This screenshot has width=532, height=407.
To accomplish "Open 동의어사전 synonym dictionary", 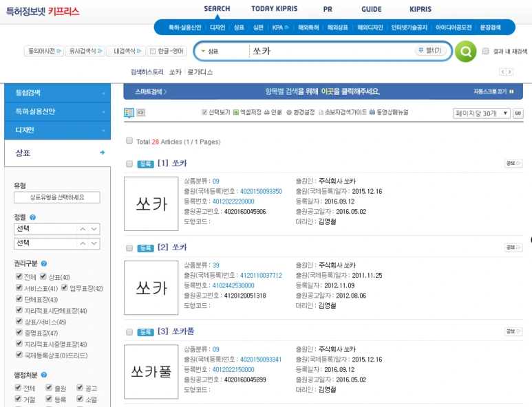I will [x=44, y=51].
